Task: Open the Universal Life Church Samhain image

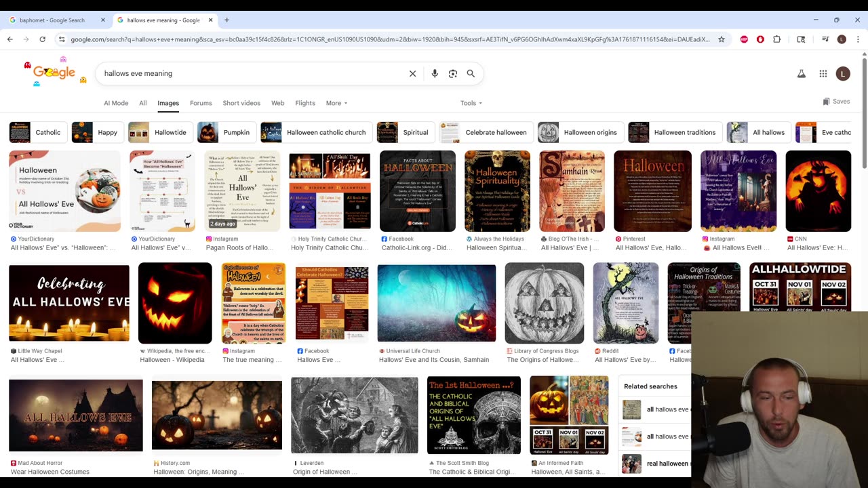Action: (x=437, y=303)
